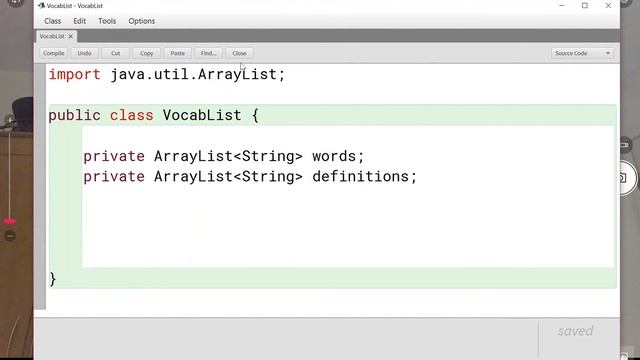
Task: Click 'ArrayList<String>' on the definitions line
Action: pyautogui.click(x=228, y=177)
